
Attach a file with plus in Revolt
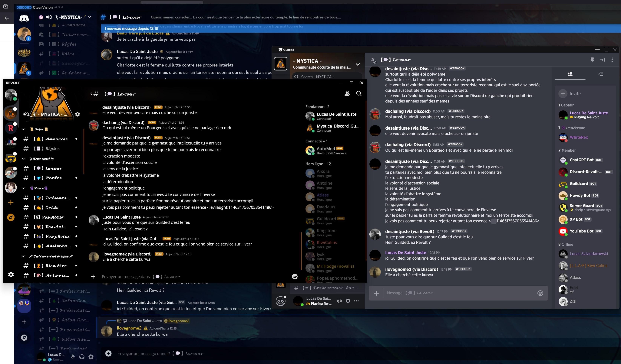coord(93,277)
